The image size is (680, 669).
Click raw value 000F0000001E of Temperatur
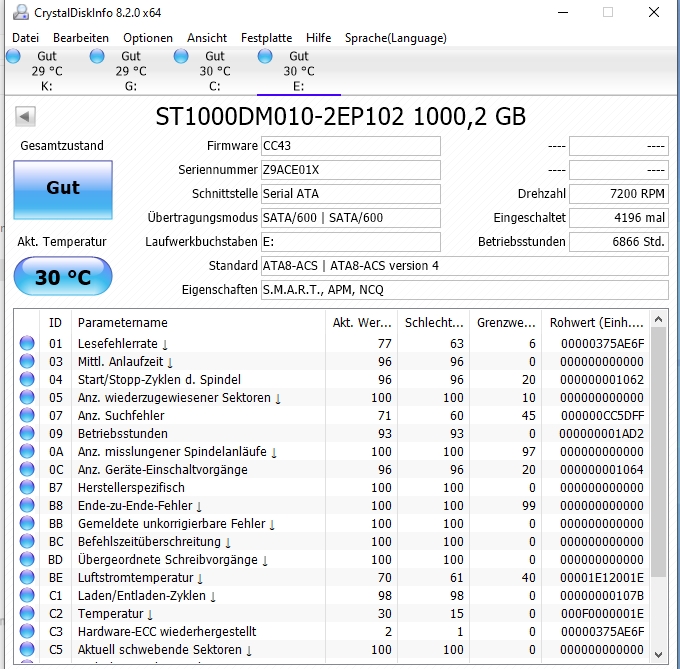(x=602, y=614)
